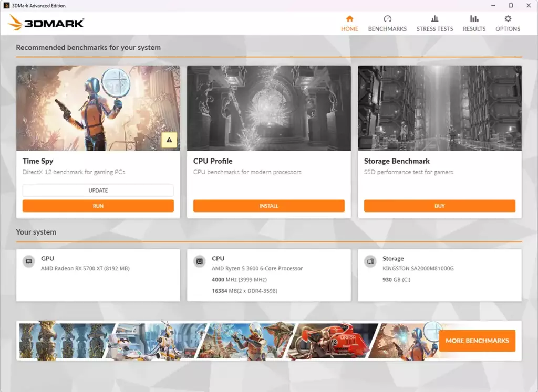Click 'Recommended benchmarks for your system' heading

(x=88, y=48)
